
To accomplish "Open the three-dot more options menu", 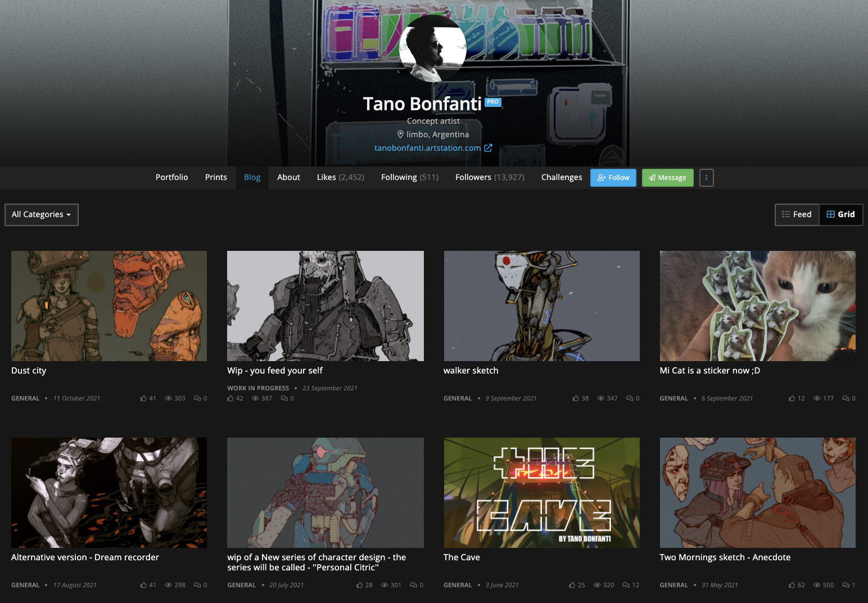I will tap(706, 178).
